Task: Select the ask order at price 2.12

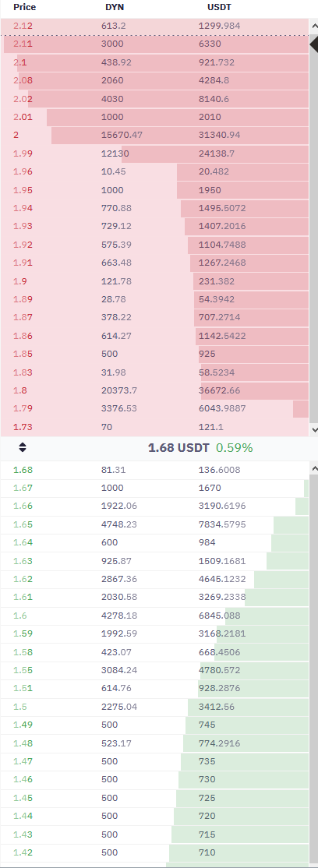Action: pyautogui.click(x=154, y=26)
